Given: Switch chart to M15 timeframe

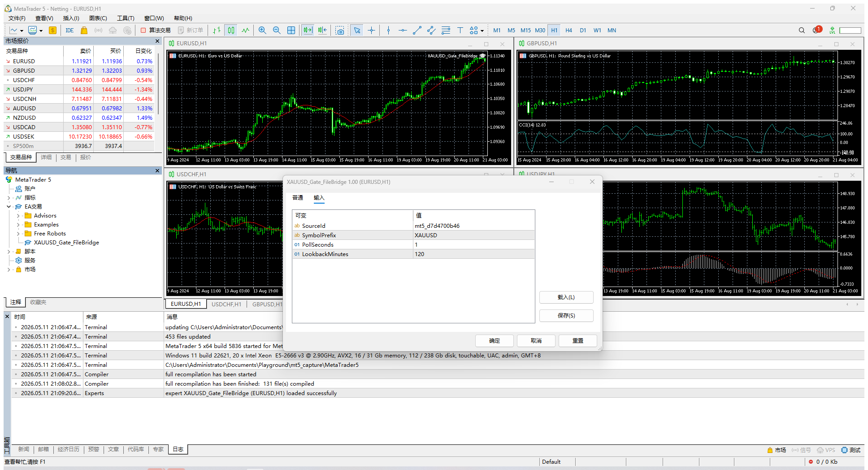Looking at the screenshot, I should pos(525,30).
